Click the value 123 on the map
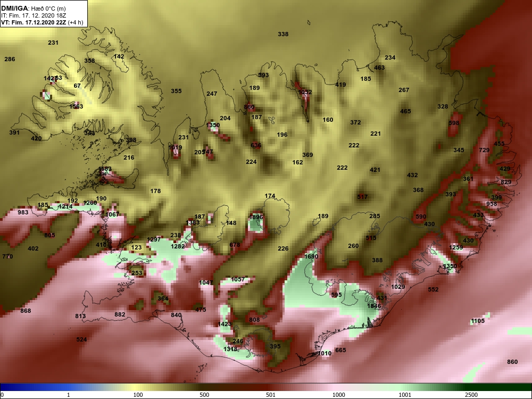This screenshot has height=399, width=532. 136,247
